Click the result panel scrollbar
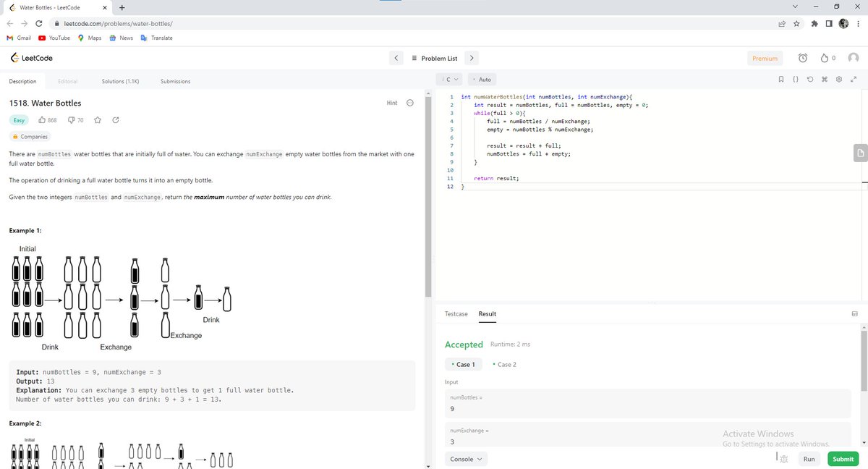 tap(864, 360)
